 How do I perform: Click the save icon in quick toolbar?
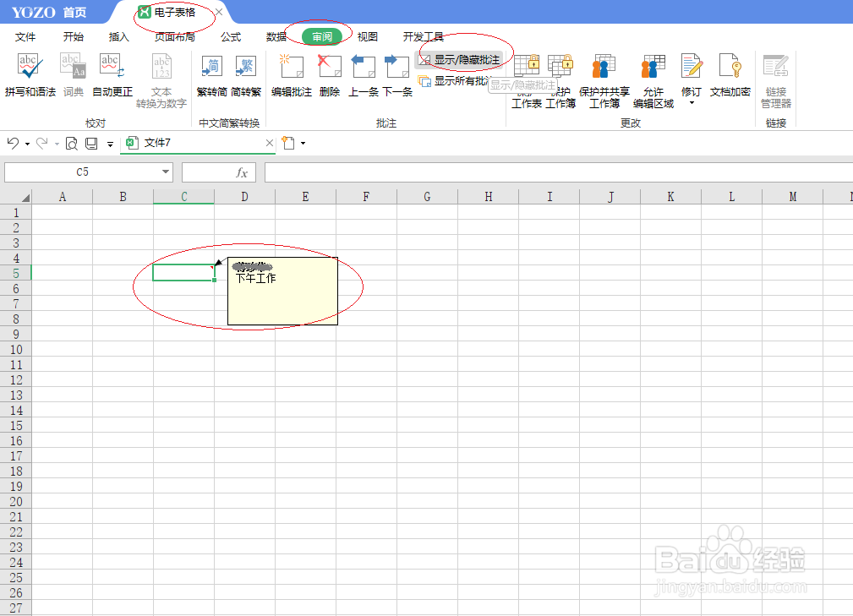tap(91, 143)
